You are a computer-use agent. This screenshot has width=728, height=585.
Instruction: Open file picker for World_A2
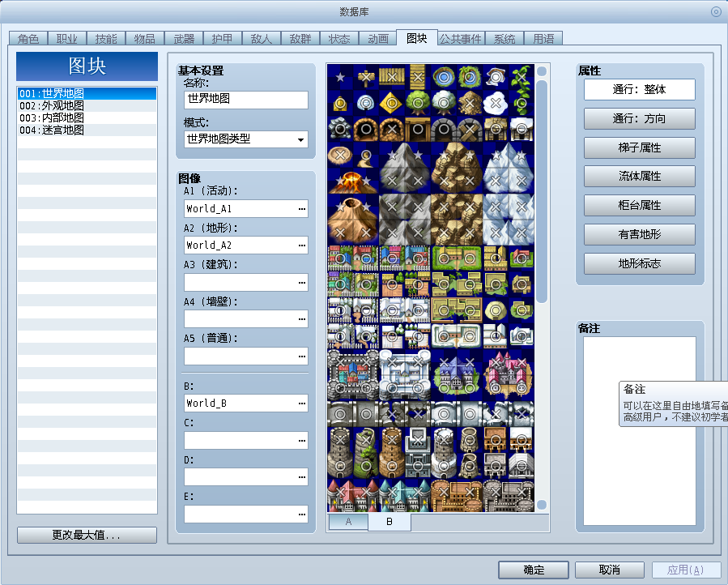[x=302, y=246]
